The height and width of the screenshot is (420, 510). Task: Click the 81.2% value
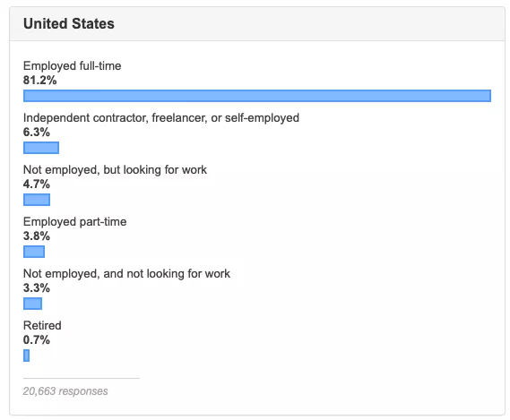pos(39,81)
